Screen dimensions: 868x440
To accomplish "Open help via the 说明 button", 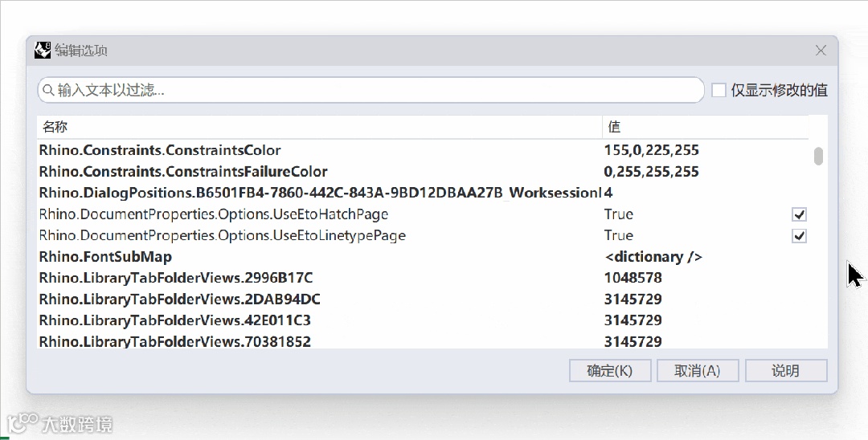I will (786, 371).
